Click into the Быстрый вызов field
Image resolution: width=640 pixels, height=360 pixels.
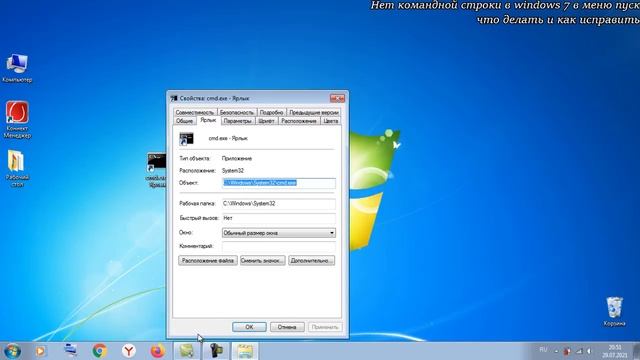pyautogui.click(x=279, y=218)
